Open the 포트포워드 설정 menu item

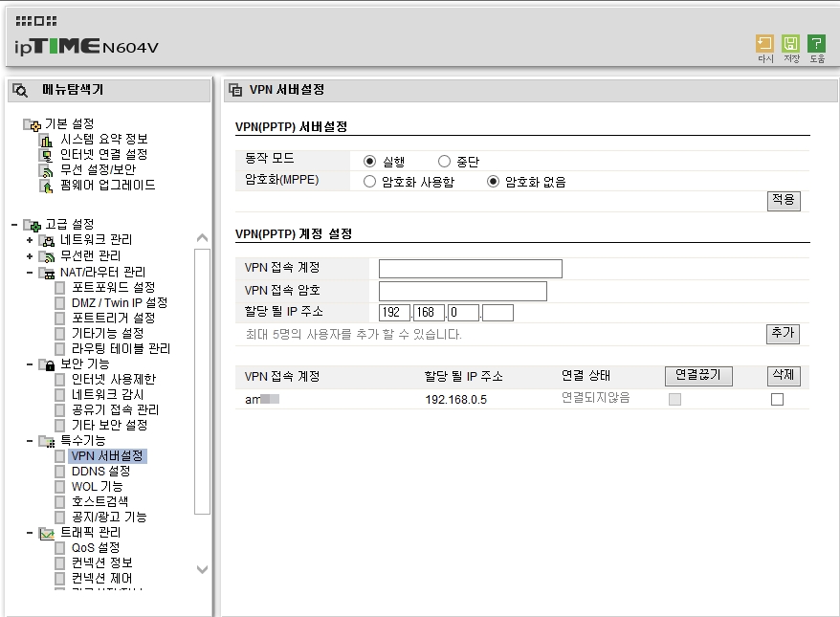click(x=114, y=288)
